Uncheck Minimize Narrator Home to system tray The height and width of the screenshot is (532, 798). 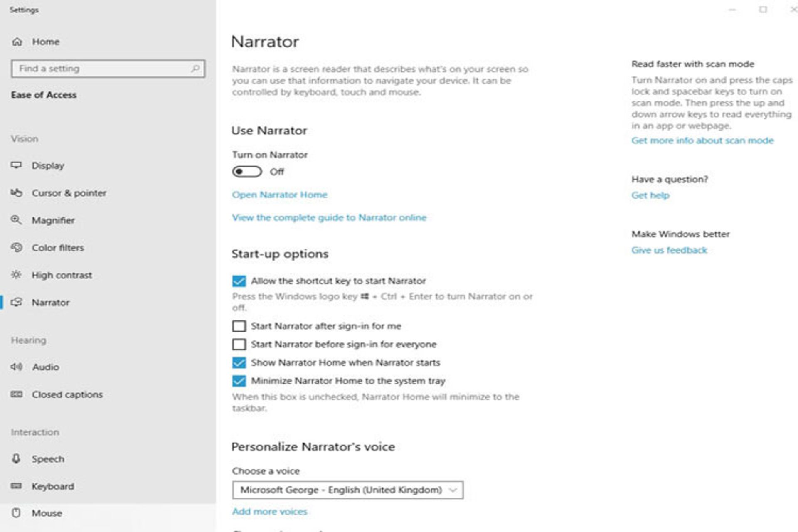239,381
